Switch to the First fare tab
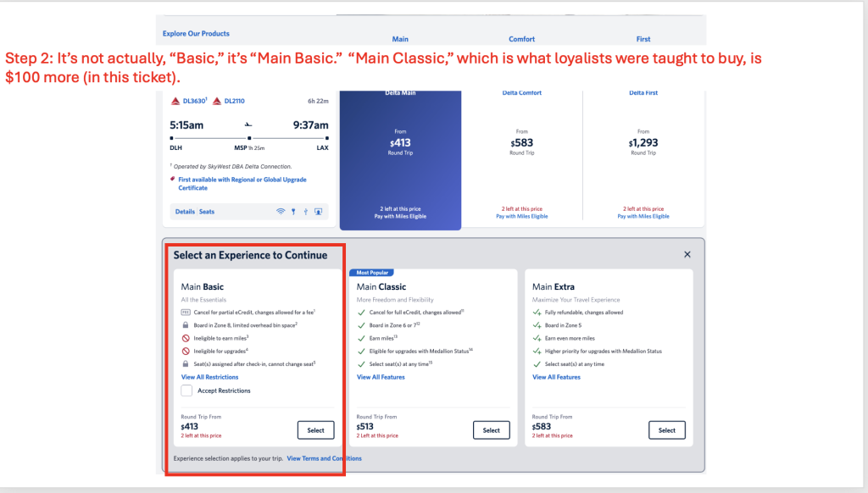Image resolution: width=868 pixels, height=493 pixels. click(643, 38)
